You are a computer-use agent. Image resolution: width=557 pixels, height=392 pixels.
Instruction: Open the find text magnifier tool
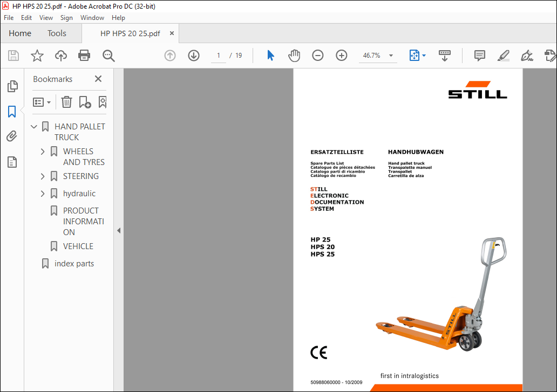[x=108, y=56]
